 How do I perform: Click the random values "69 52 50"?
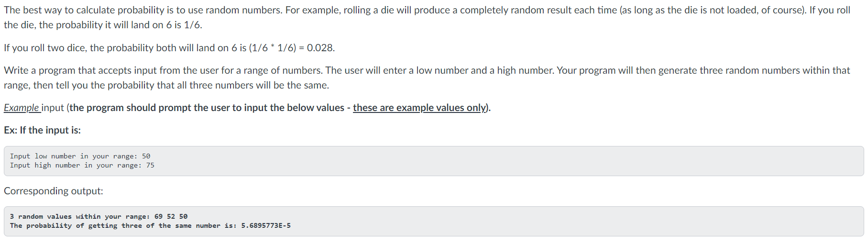(x=171, y=216)
